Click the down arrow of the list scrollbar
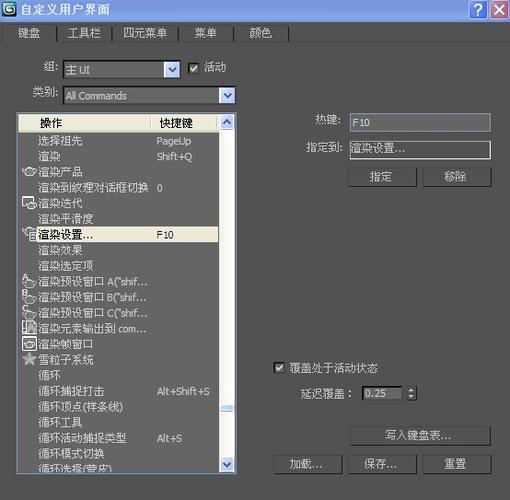This screenshot has height=500, width=510. [x=227, y=464]
